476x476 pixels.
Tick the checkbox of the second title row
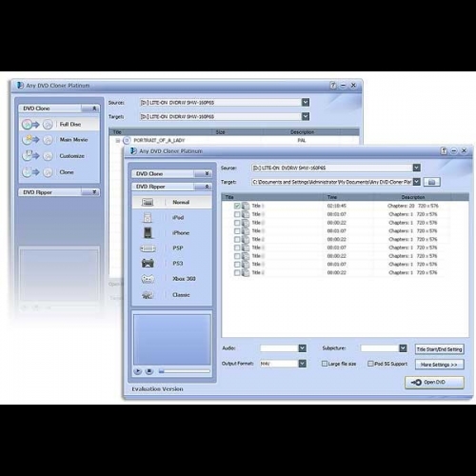237,214
